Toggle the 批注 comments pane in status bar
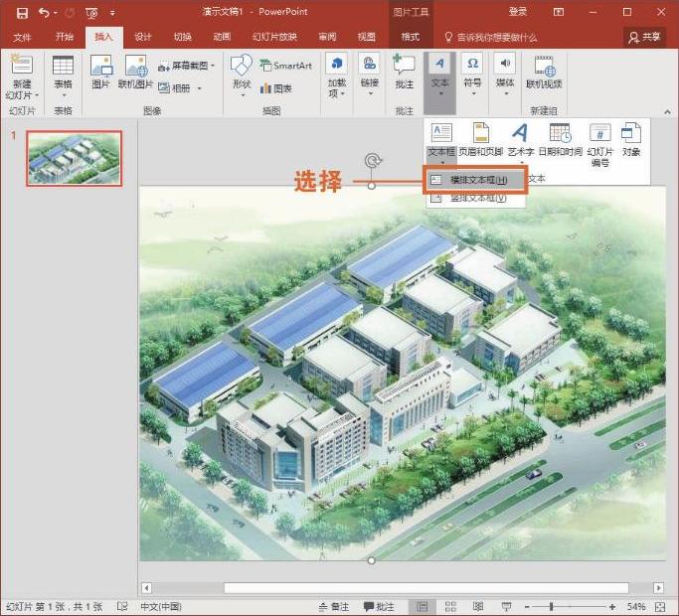679x616 pixels. (379, 607)
